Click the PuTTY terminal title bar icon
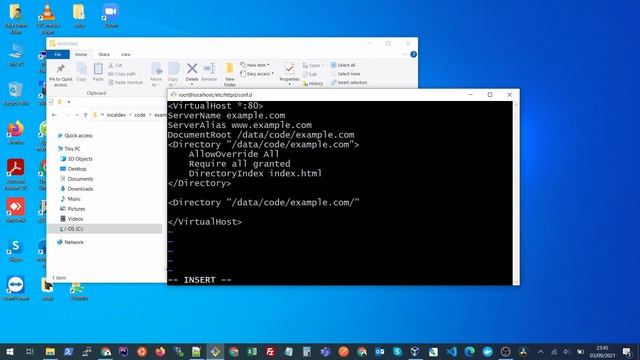640x360 pixels. (x=173, y=95)
